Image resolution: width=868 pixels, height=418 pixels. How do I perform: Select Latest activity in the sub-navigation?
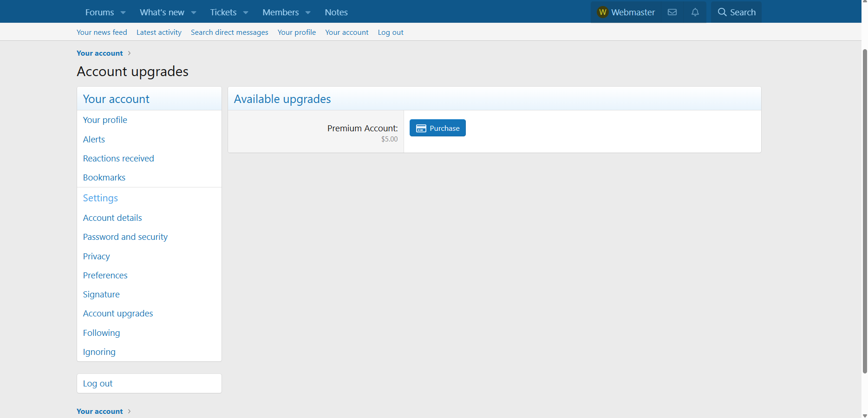[159, 32]
